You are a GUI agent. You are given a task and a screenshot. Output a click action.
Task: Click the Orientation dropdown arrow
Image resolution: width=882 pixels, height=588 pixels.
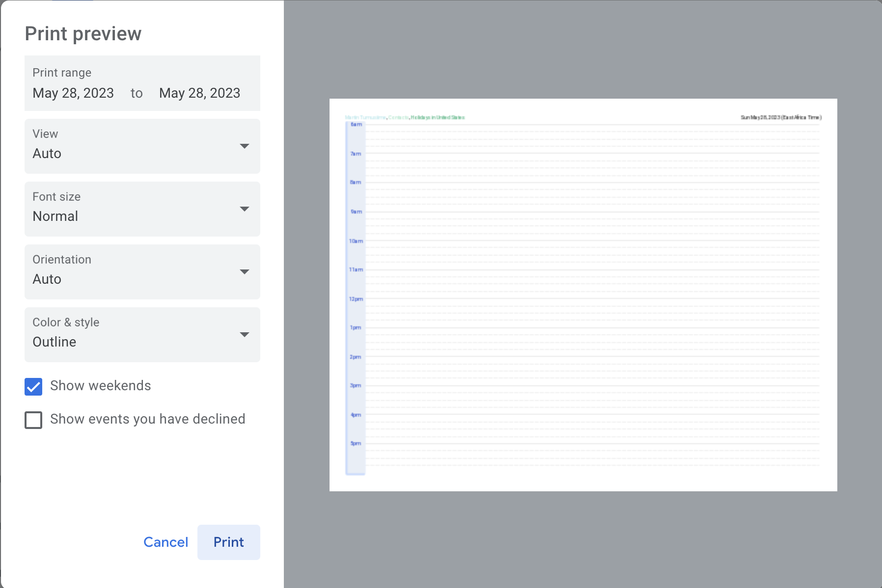coord(245,272)
